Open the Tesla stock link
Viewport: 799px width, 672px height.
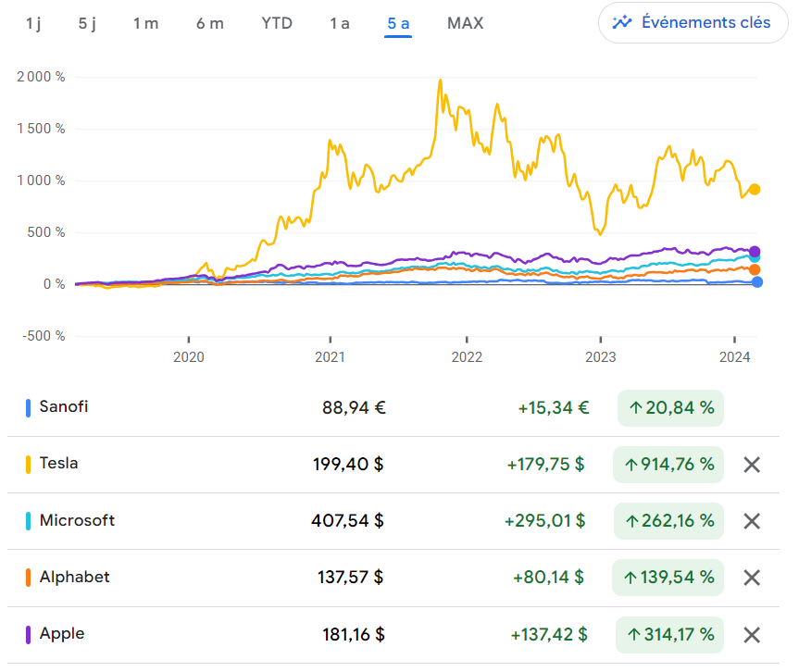(x=58, y=463)
